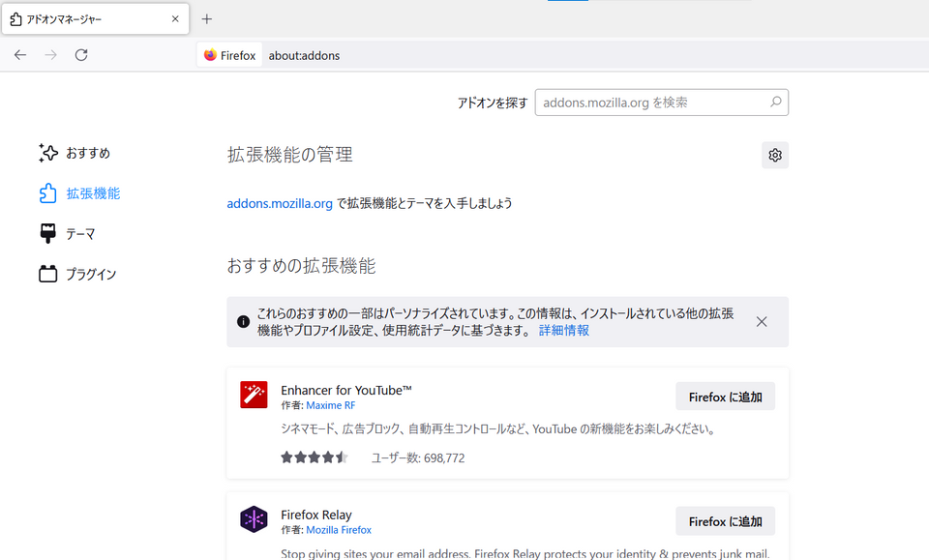The width and height of the screenshot is (929, 560).
Task: Open author link Mozilla Firefox
Action: [x=339, y=530]
